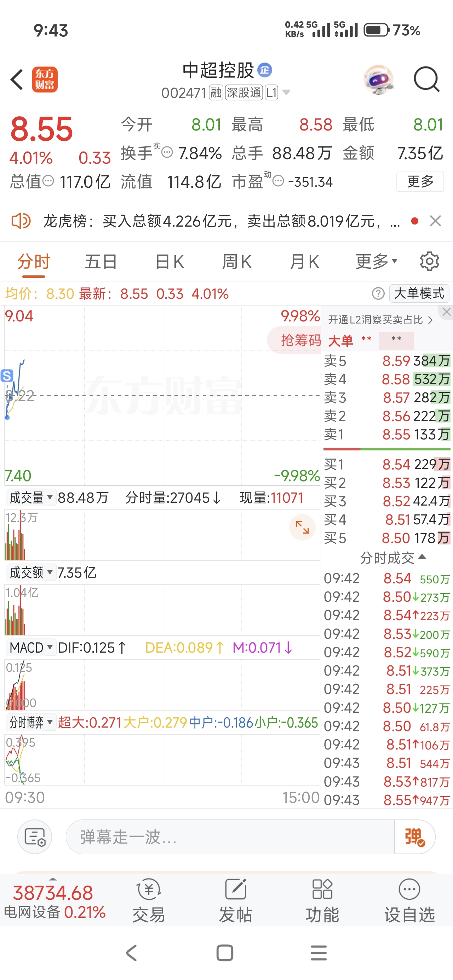Open the robot assistant avatar
The height and width of the screenshot is (980, 453).
(x=378, y=80)
